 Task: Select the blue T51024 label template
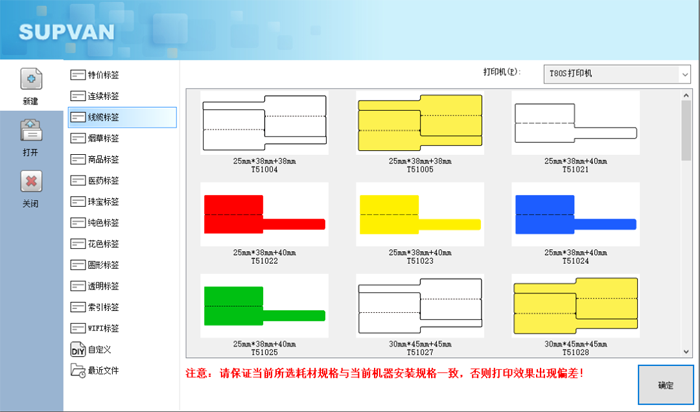(x=576, y=214)
